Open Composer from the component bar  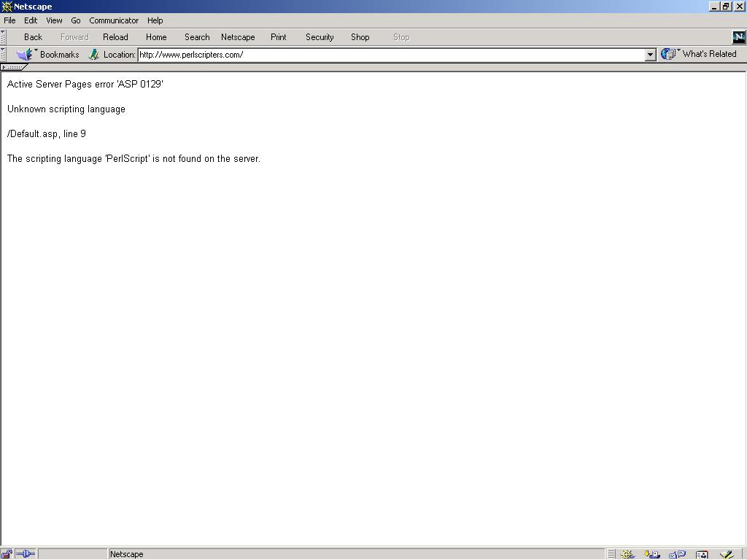[726, 554]
